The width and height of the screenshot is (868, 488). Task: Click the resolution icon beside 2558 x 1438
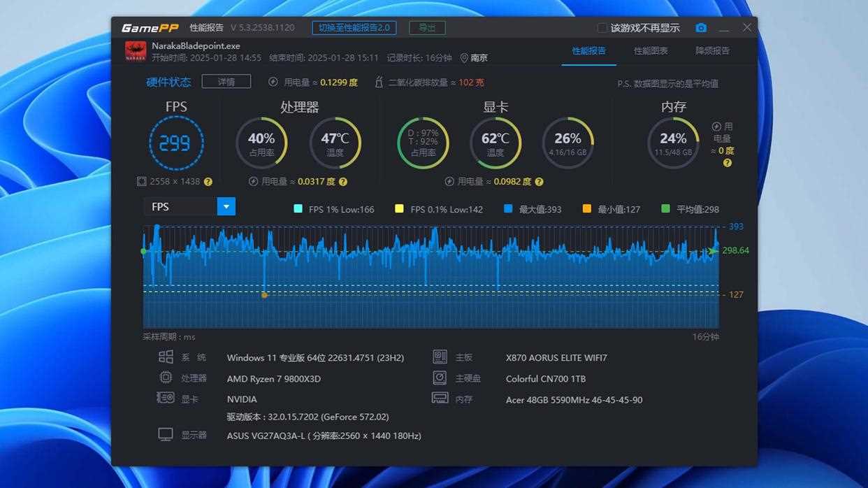click(x=142, y=181)
